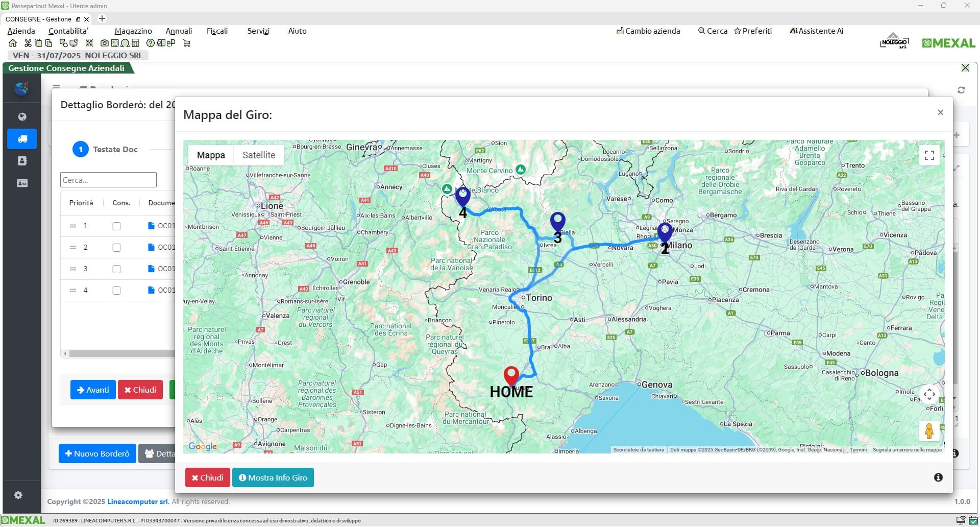
Task: Open the Magazzino menu
Action: [x=133, y=31]
